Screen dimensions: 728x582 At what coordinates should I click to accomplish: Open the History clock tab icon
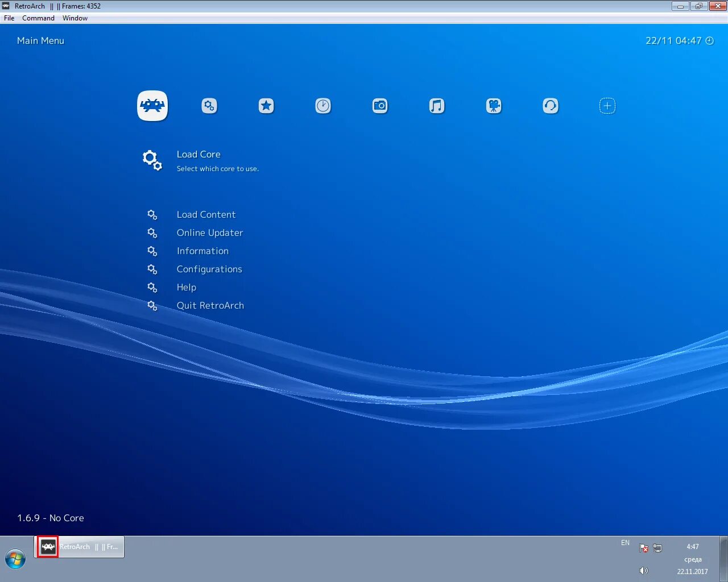click(323, 106)
